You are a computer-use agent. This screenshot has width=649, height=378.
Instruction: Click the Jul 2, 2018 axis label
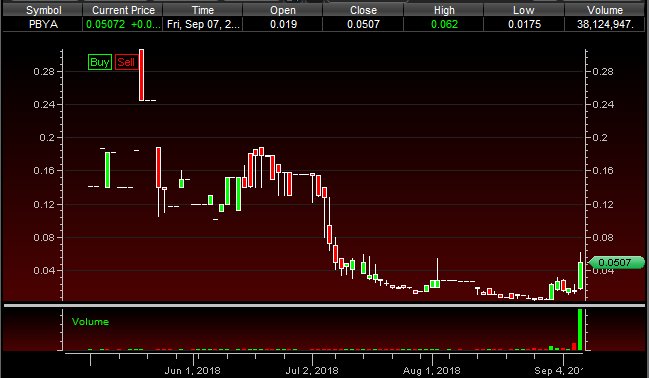coord(312,371)
